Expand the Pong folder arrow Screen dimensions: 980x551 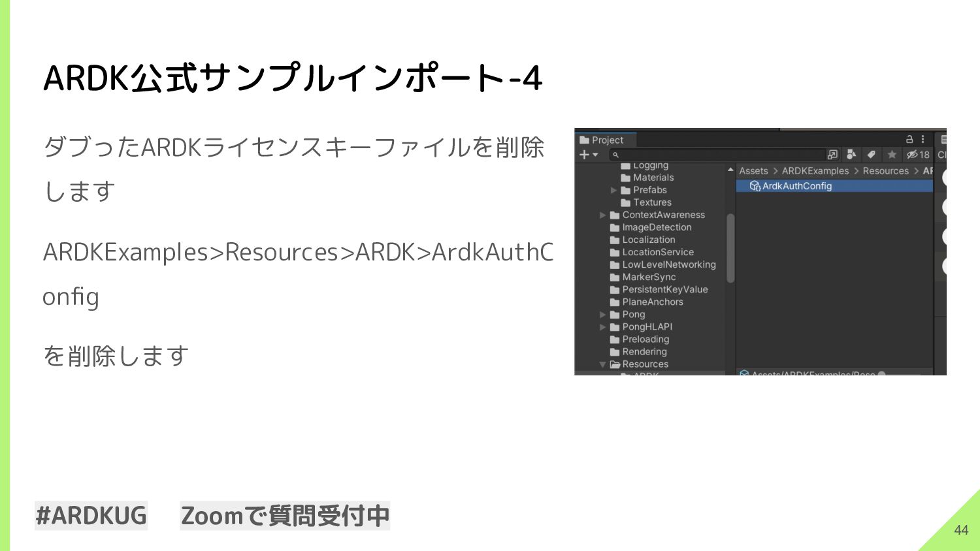(x=602, y=314)
